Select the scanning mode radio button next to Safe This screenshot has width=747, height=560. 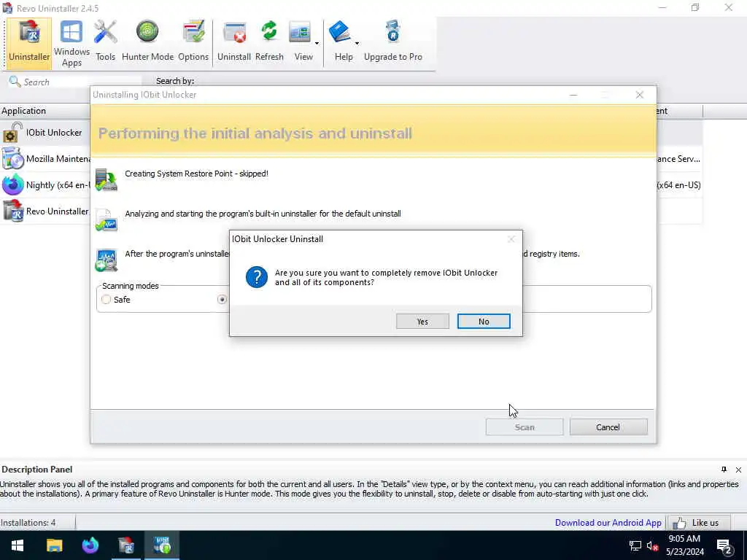[222, 300]
